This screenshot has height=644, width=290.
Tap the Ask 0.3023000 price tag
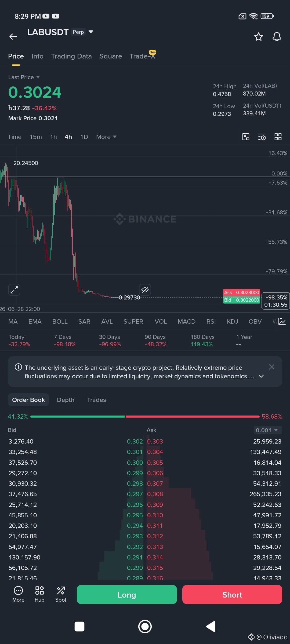[x=242, y=292]
